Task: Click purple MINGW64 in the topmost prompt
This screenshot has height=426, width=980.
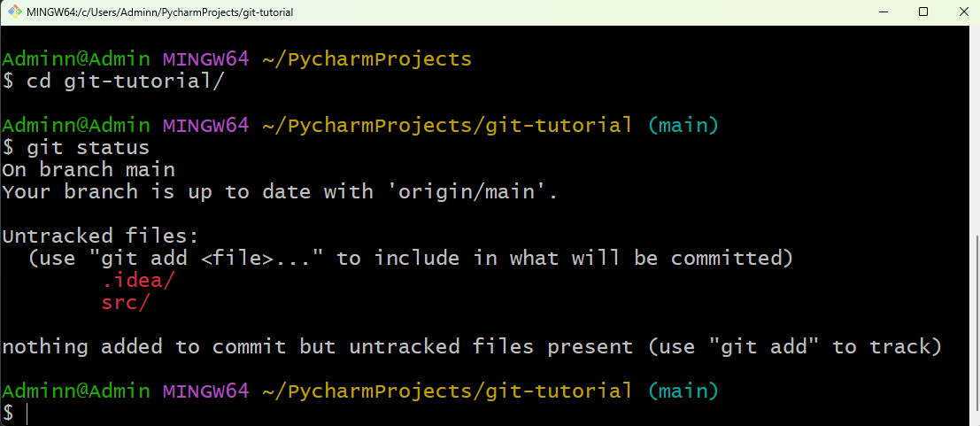Action: (205, 59)
